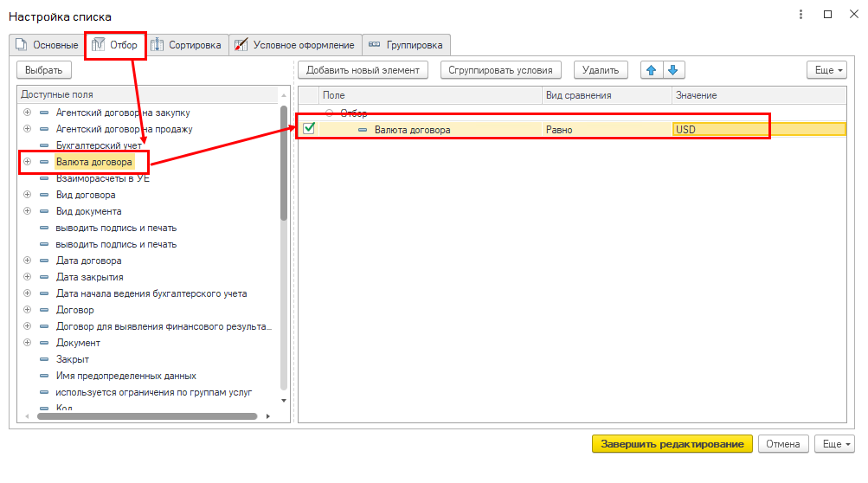The image size is (868, 483).
Task: Click the Вид сравнения column header
Action: (x=607, y=95)
